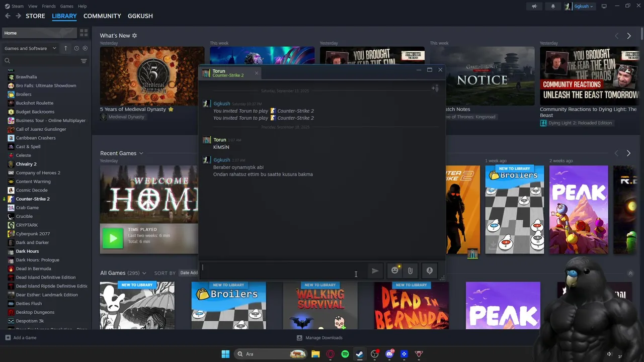Go forward with the right arrow
The width and height of the screenshot is (644, 362).
click(x=18, y=16)
